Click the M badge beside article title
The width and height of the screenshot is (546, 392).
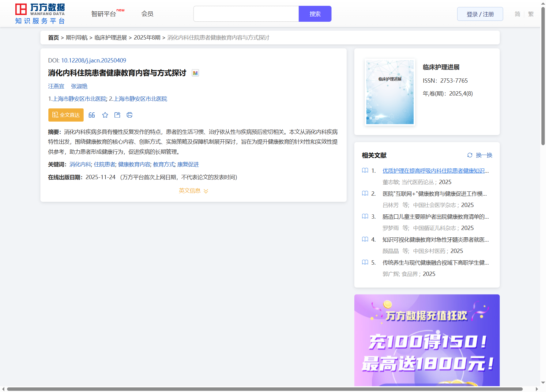(x=195, y=73)
